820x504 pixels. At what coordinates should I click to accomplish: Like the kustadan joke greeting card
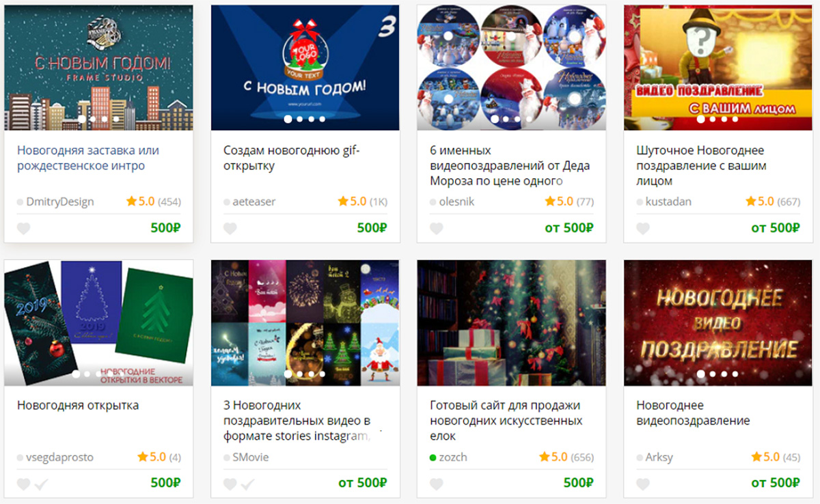click(x=643, y=229)
